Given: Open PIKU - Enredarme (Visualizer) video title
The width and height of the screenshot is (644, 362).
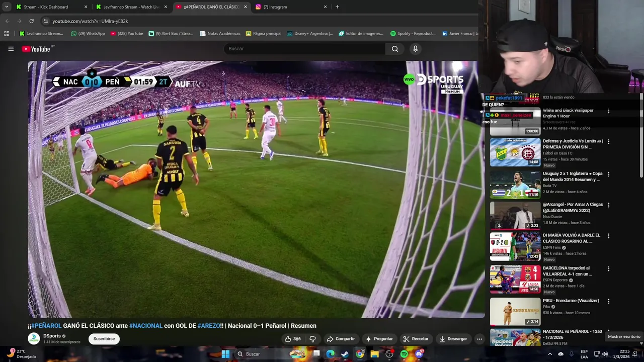Looking at the screenshot, I should pos(571,301).
